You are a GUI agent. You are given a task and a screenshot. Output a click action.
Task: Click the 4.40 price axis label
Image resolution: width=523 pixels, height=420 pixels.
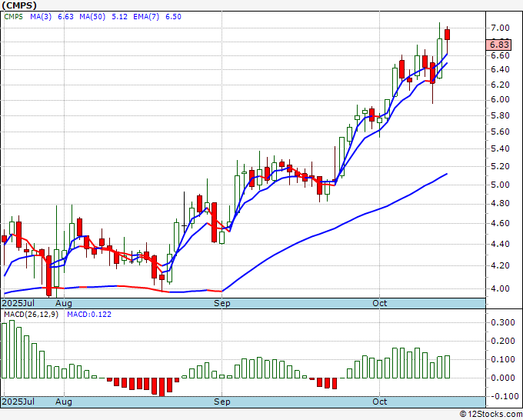click(x=500, y=244)
